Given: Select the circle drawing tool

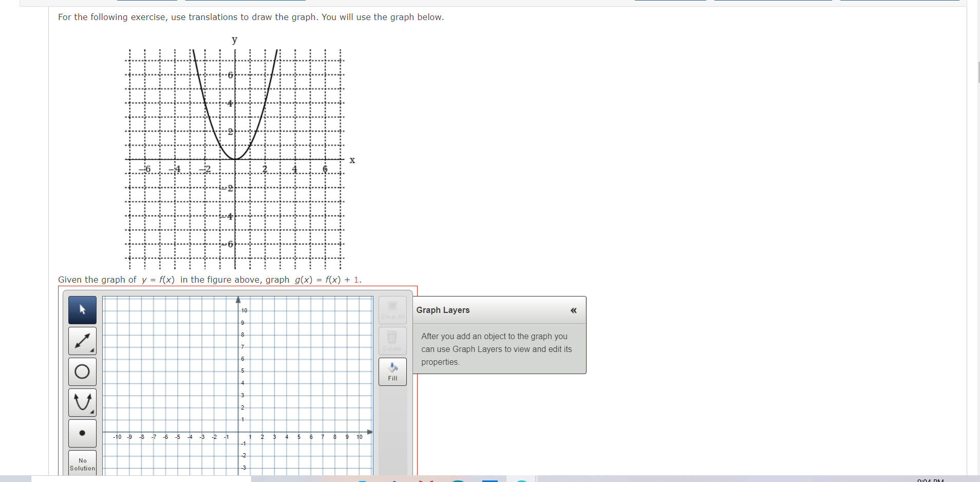Looking at the screenshot, I should coord(82,372).
